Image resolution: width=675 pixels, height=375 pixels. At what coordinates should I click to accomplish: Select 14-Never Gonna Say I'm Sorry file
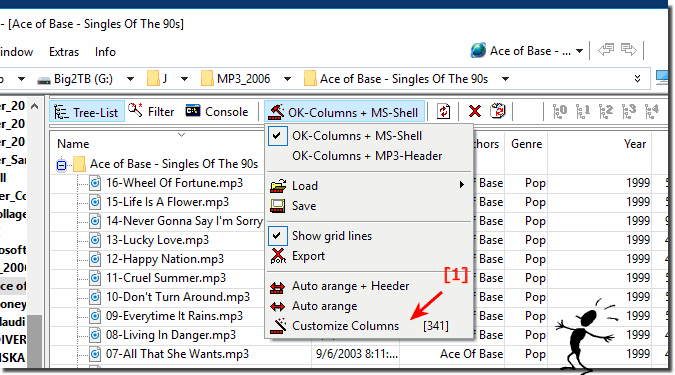[184, 221]
